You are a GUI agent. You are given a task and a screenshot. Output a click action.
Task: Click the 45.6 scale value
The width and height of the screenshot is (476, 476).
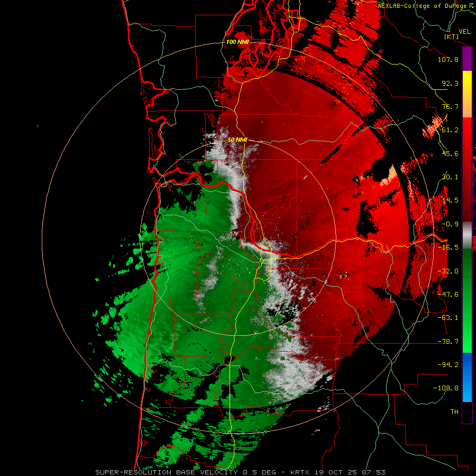coord(450,153)
